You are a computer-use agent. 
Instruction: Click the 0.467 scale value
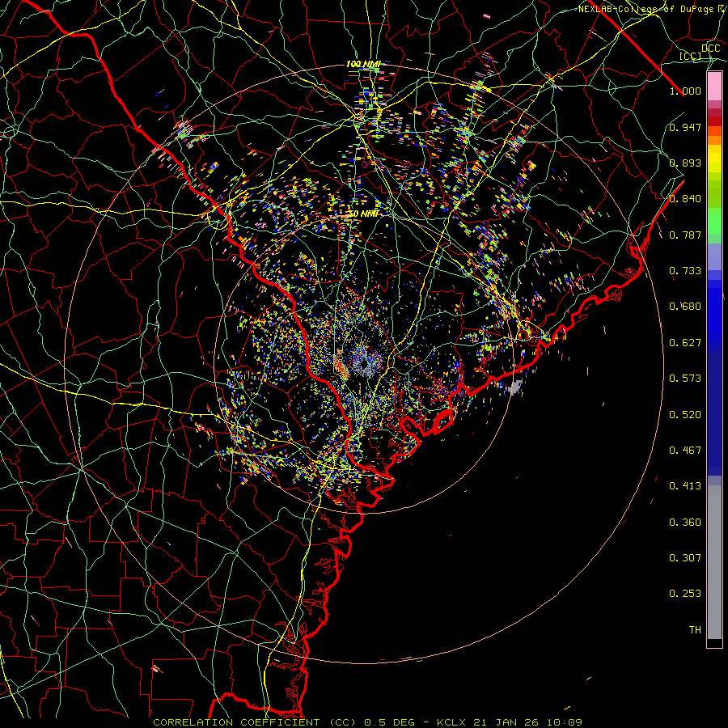(x=685, y=451)
